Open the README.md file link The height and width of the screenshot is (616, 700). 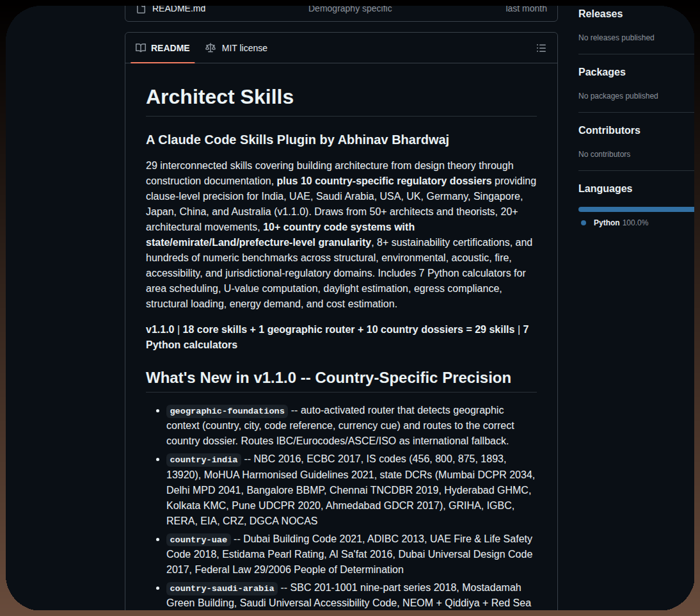click(179, 8)
